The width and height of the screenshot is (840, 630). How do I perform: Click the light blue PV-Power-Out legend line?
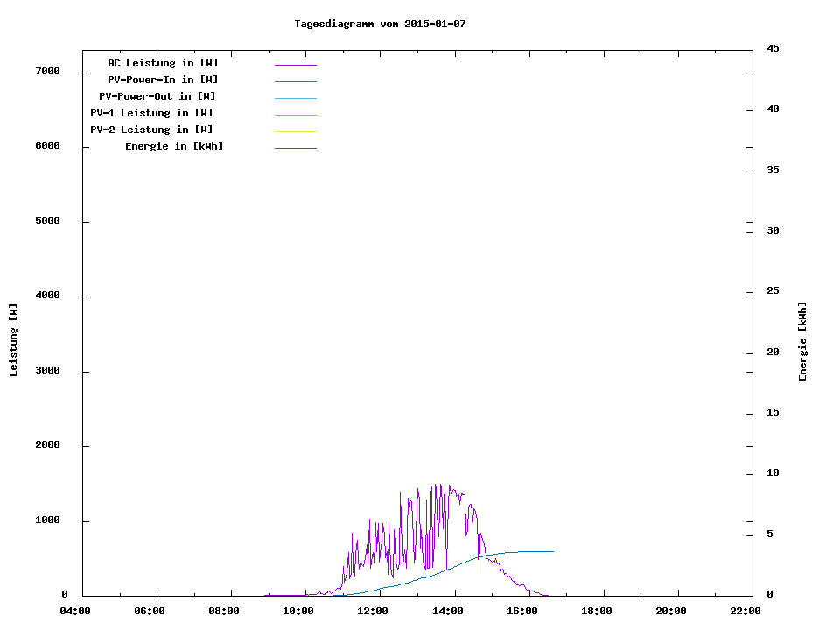(x=295, y=98)
